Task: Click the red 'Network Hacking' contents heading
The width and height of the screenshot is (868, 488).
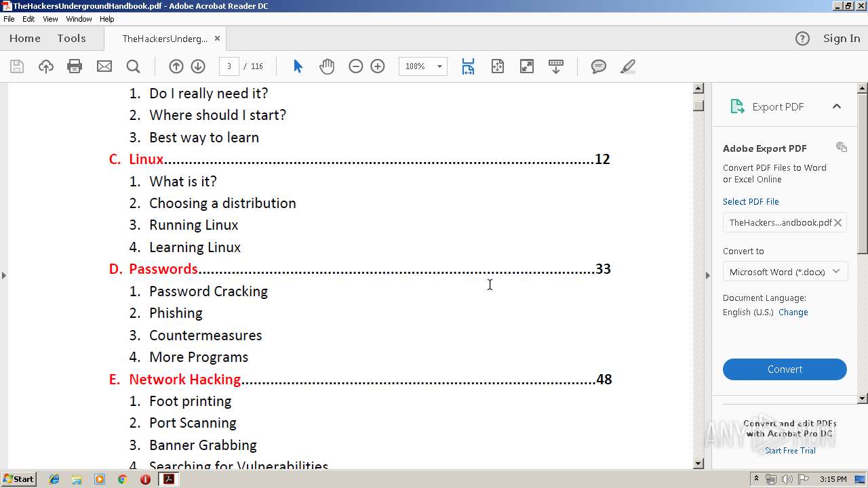Action: [185, 379]
